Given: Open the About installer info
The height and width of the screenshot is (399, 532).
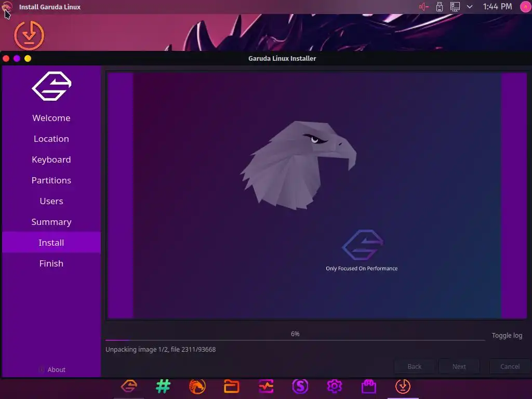Looking at the screenshot, I should tap(52, 369).
